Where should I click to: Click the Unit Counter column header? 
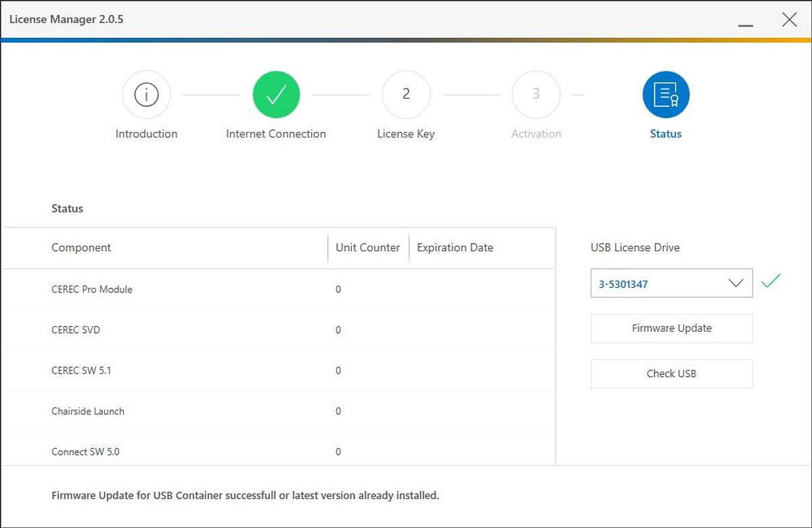[367, 248]
